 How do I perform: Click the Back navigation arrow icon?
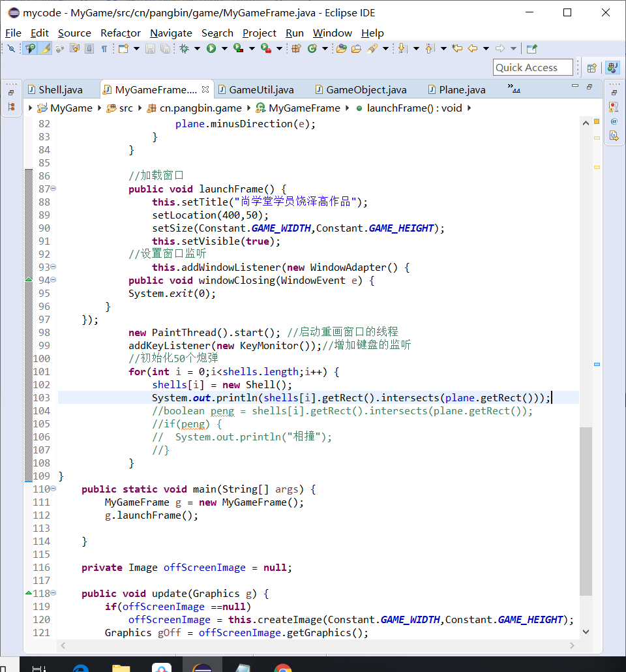(x=473, y=48)
